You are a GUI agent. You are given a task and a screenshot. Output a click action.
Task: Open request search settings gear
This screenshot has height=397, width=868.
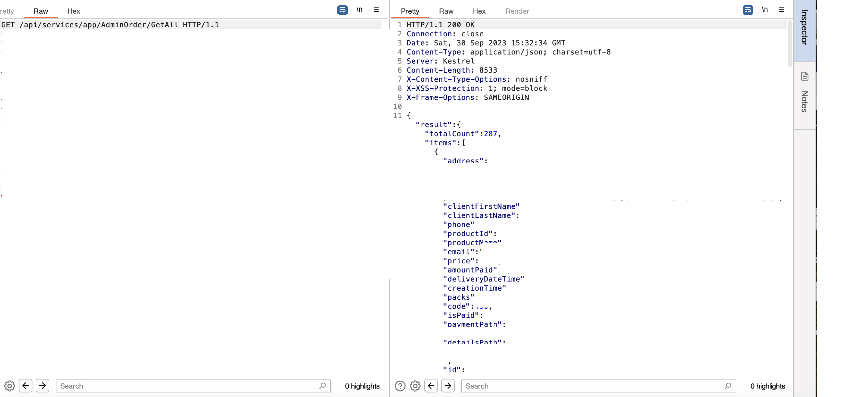tap(10, 386)
